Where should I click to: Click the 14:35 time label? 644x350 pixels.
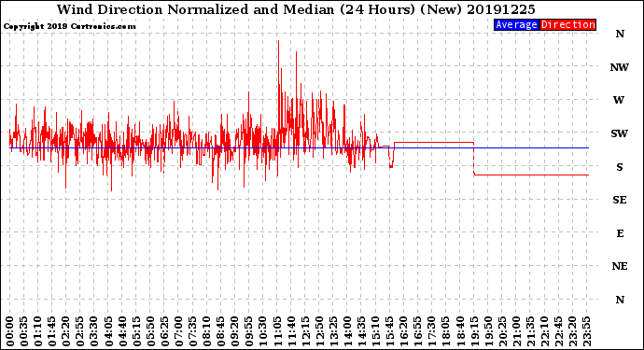[361, 331]
